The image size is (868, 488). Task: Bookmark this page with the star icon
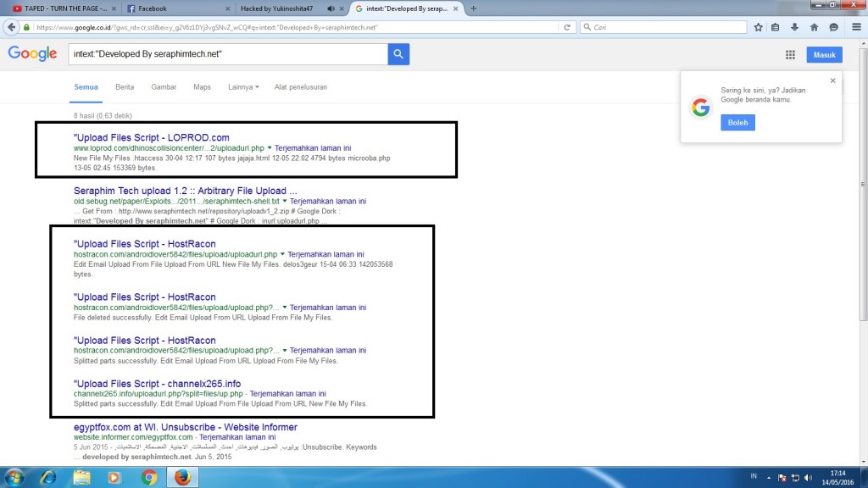click(758, 26)
